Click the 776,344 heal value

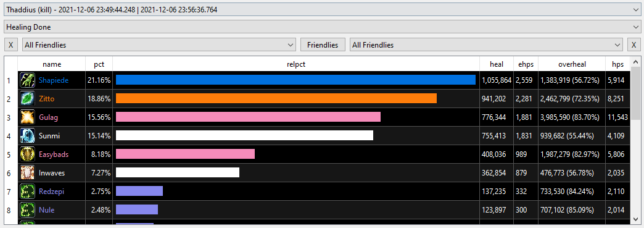(x=493, y=117)
